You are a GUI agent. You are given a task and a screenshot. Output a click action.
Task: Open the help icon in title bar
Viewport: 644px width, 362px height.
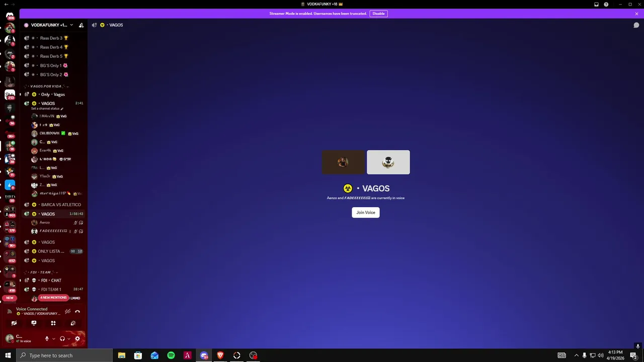(x=606, y=4)
